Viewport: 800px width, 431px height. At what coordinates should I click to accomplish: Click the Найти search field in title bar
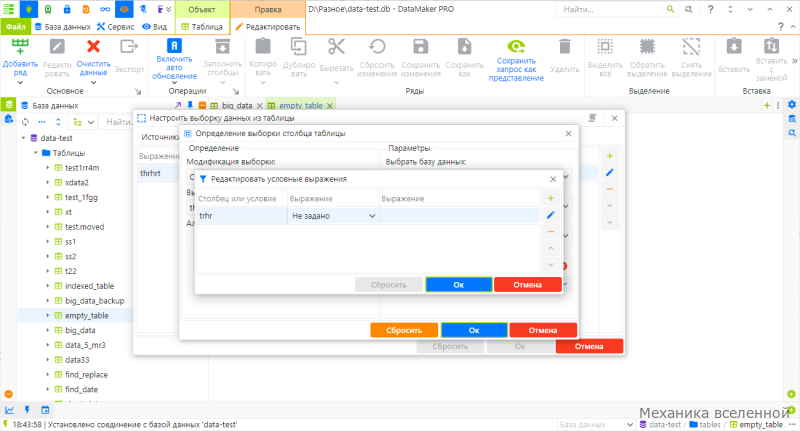click(612, 9)
